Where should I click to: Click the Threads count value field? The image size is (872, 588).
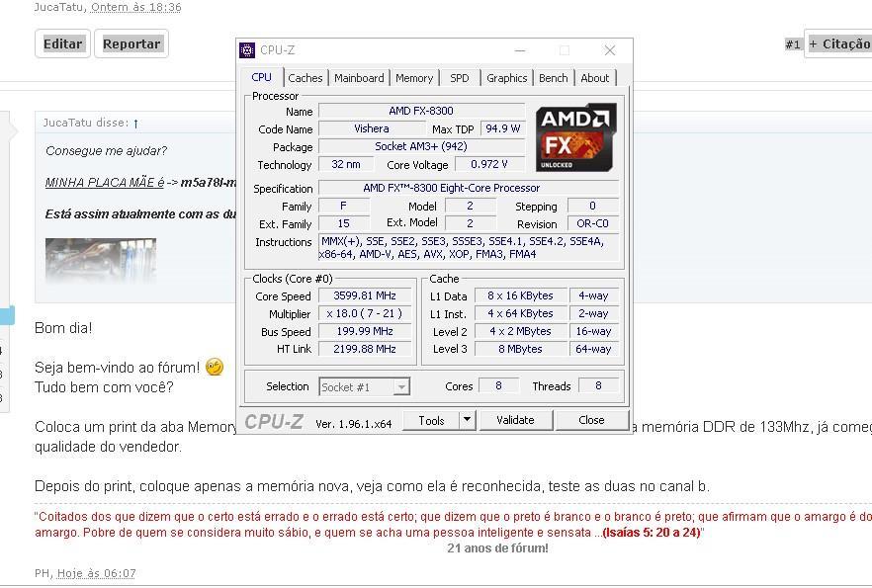point(598,385)
